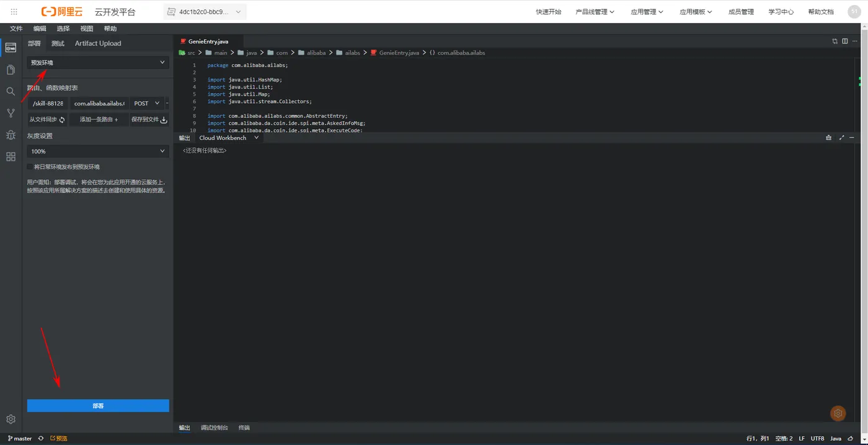Open the 学习中心 link
Viewport: 868px width, 445px height.
point(781,12)
